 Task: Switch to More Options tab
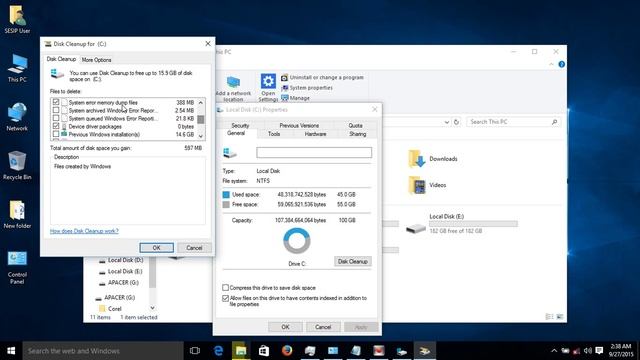pos(96,60)
